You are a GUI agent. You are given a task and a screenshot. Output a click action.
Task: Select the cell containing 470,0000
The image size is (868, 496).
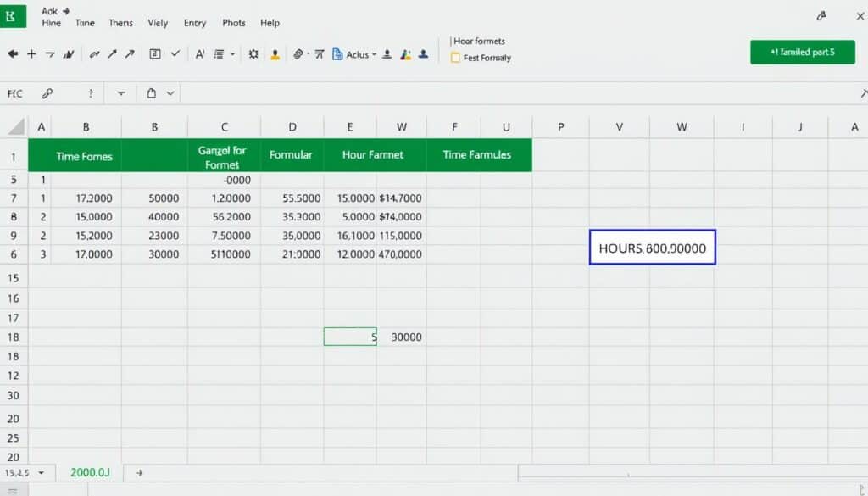401,254
